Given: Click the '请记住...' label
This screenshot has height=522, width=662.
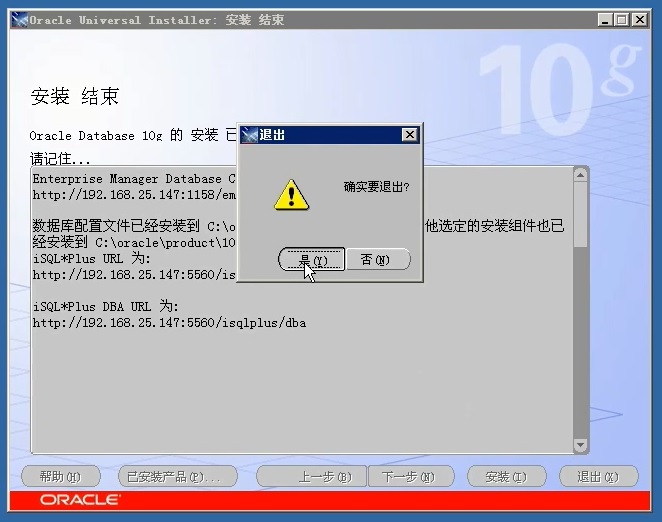Looking at the screenshot, I should [x=60, y=159].
